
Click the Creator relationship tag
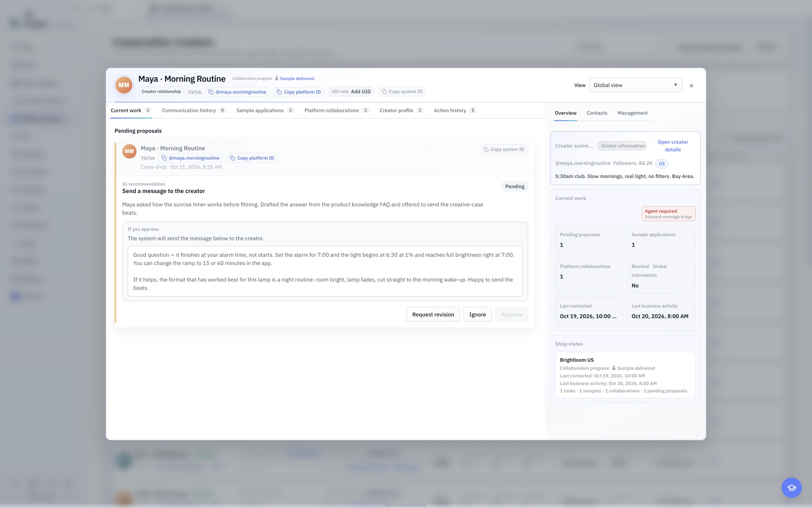click(x=161, y=91)
